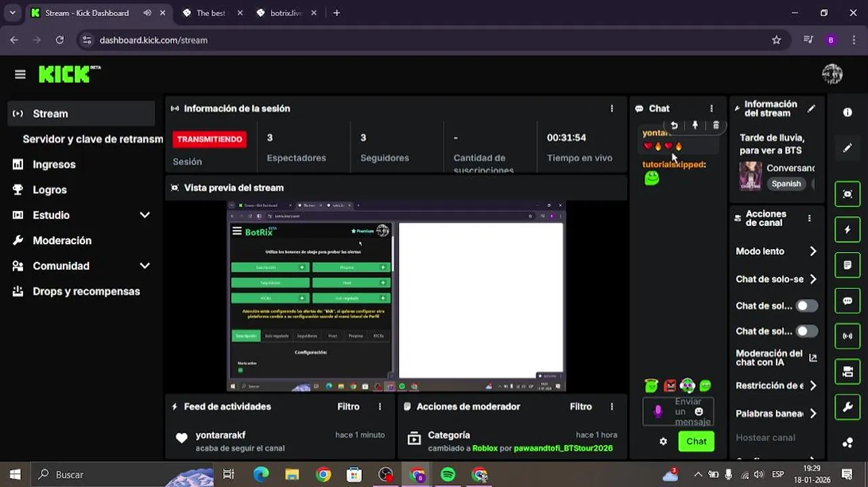This screenshot has width=868, height=487.
Task: Click the green Chat send button
Action: pyautogui.click(x=696, y=441)
